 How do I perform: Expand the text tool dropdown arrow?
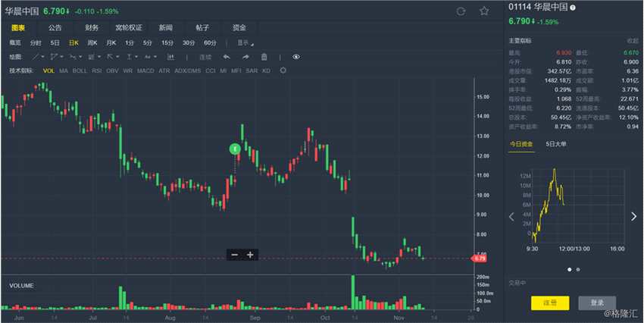(x=155, y=57)
